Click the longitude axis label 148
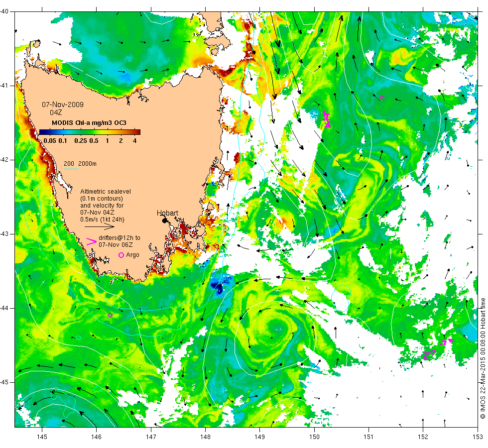 coord(205,437)
